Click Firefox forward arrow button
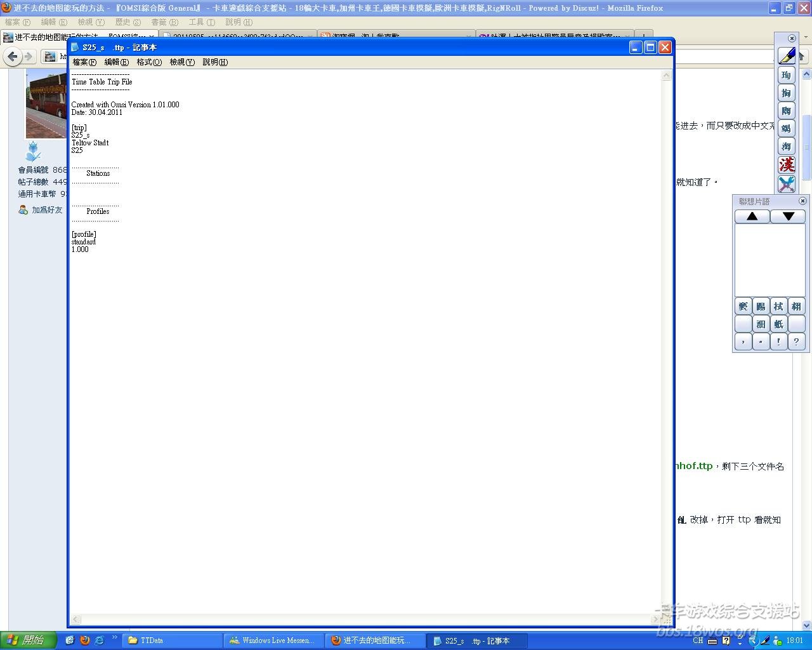This screenshot has width=812, height=650. point(28,56)
